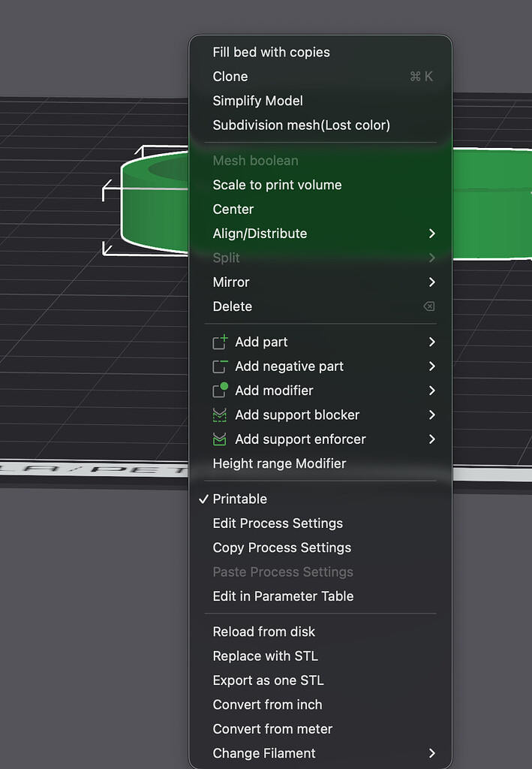Click the disabled Split entry
532x769 pixels.
[x=226, y=258]
